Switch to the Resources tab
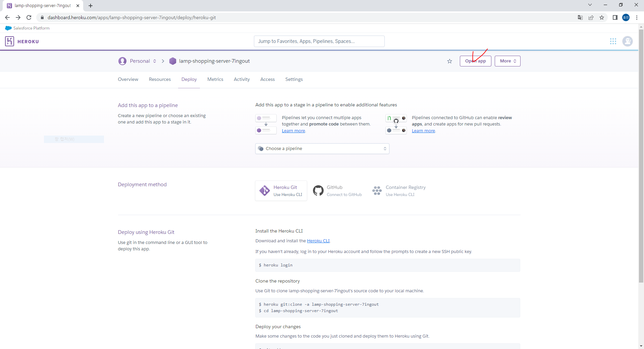 pyautogui.click(x=160, y=79)
